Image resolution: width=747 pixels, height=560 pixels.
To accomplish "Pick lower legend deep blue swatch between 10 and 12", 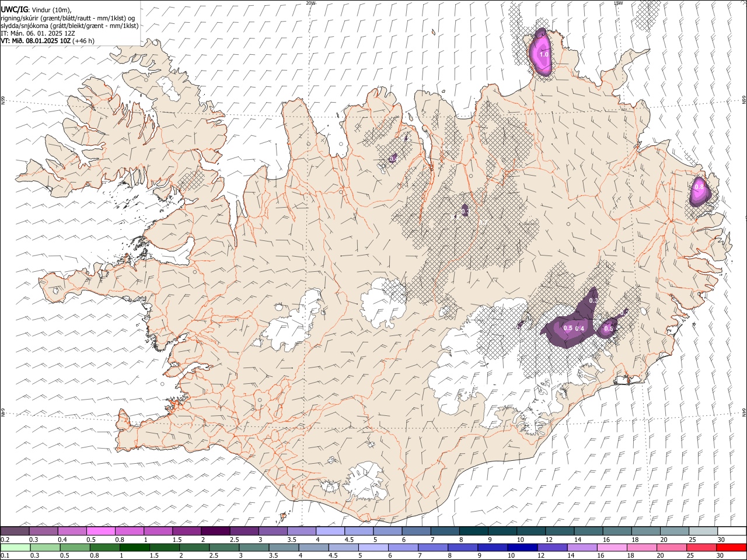I will pos(522,547).
